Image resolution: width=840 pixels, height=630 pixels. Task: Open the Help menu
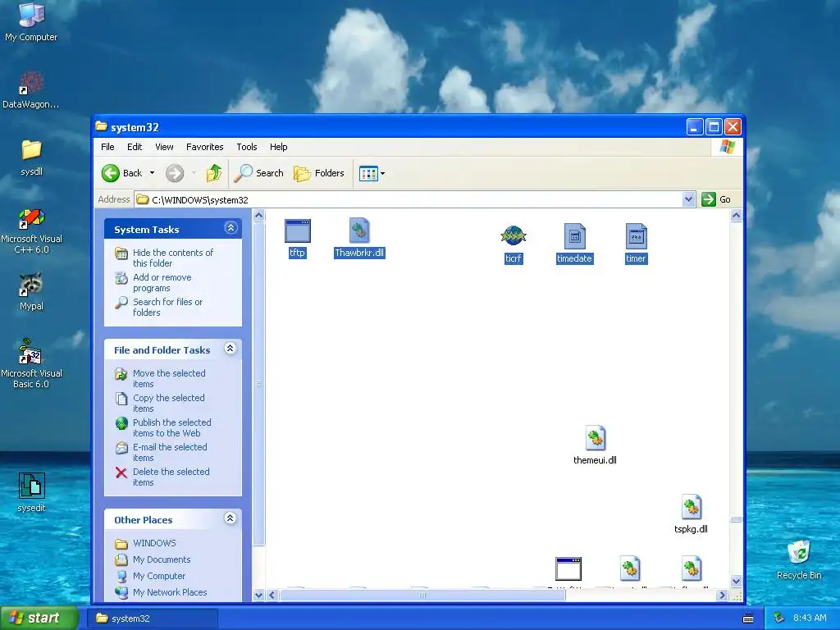coord(278,147)
